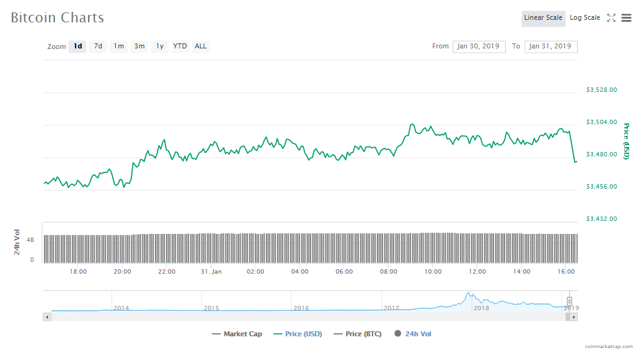Image resolution: width=644 pixels, height=358 pixels.
Task: Set zoom to 1m
Action: (x=118, y=47)
